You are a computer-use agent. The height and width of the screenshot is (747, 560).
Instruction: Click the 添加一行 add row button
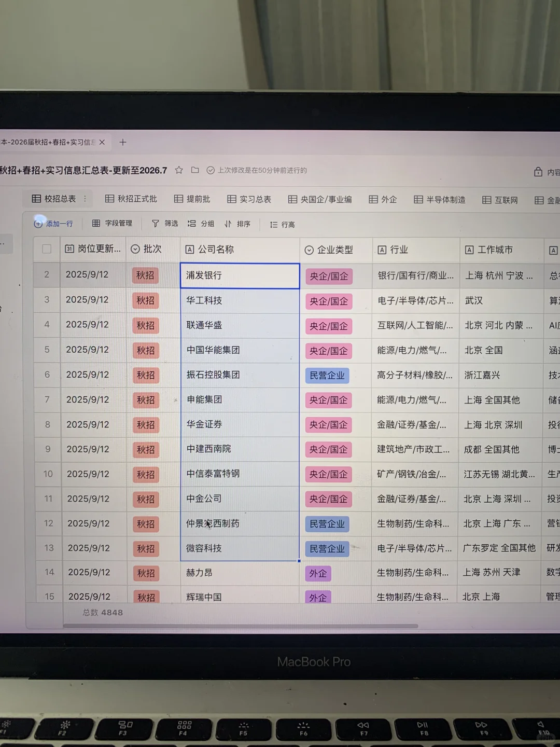53,224
